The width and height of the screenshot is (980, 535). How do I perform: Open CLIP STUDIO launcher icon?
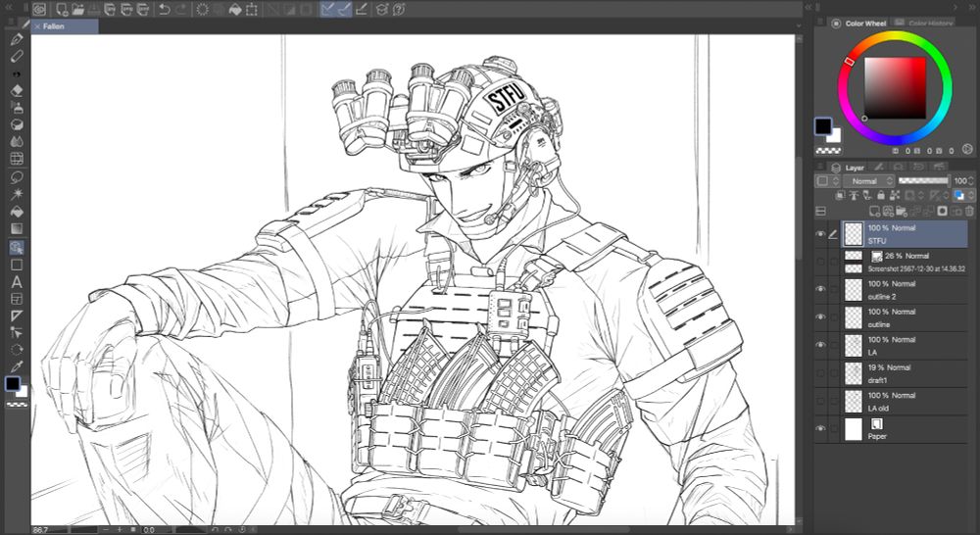tap(39, 9)
